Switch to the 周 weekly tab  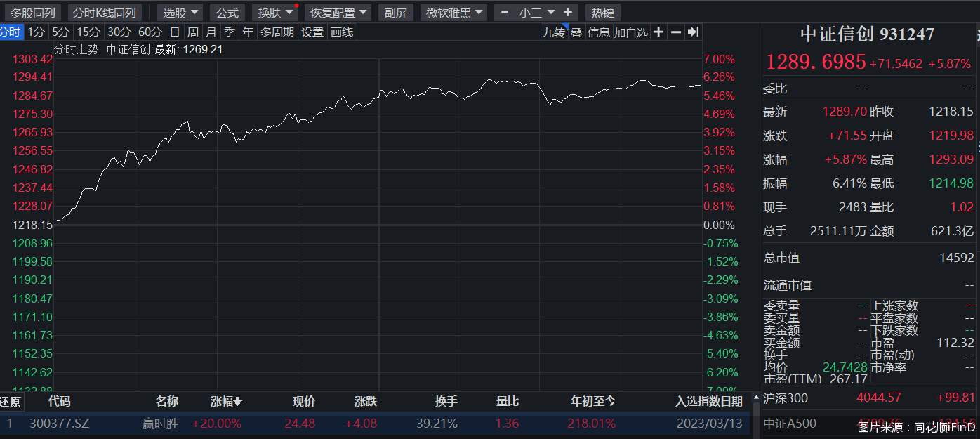(x=192, y=32)
